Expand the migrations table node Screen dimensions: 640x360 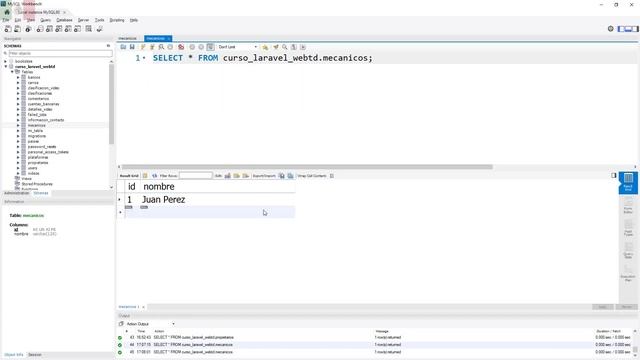pyautogui.click(x=18, y=136)
